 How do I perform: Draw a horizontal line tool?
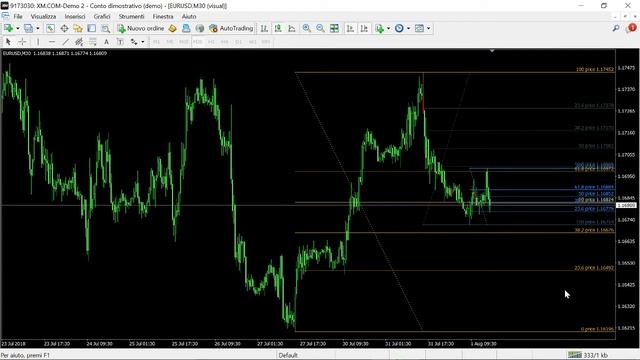(x=51, y=42)
